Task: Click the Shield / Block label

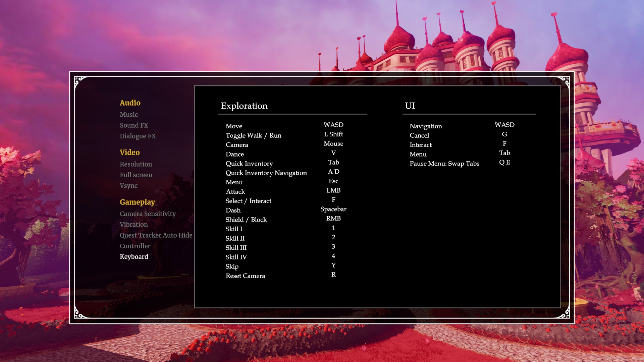Action: tap(246, 220)
